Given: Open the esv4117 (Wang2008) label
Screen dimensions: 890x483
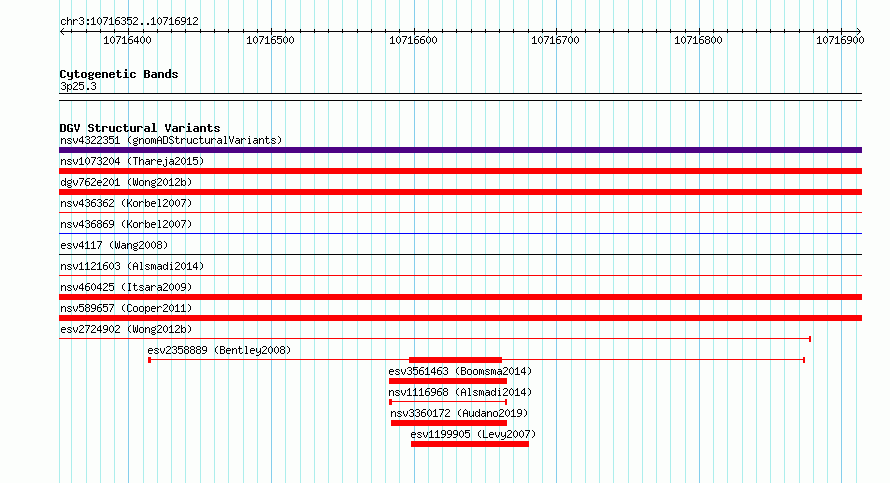Looking at the screenshot, I should pos(114,245).
